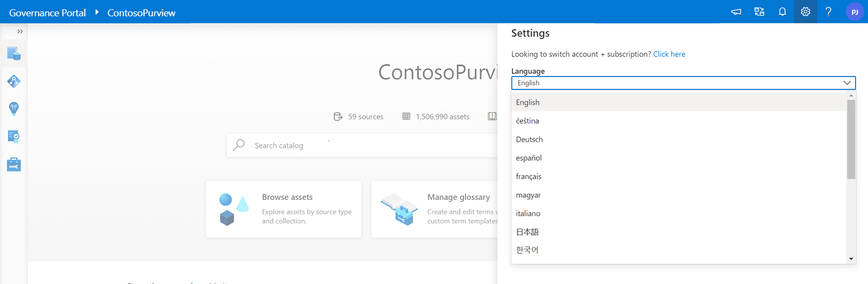Screen dimensions: 868x284
Task: Click the Governance Portal breadcrumb
Action: point(47,12)
